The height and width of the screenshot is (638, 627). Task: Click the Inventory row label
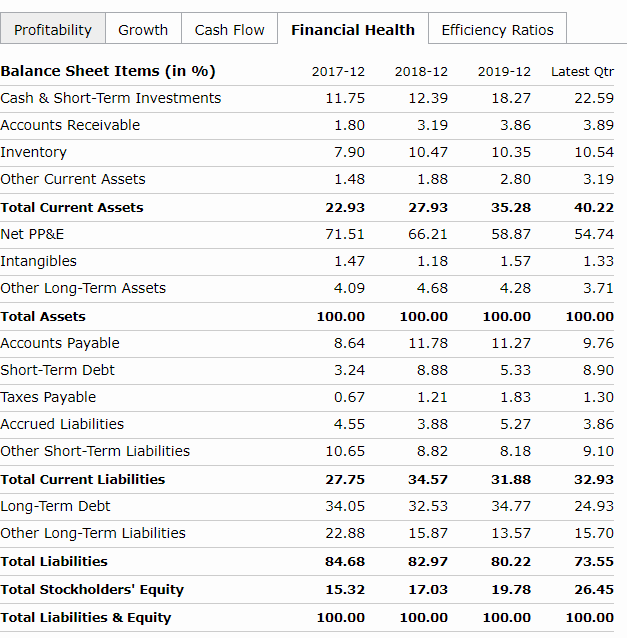point(34,152)
